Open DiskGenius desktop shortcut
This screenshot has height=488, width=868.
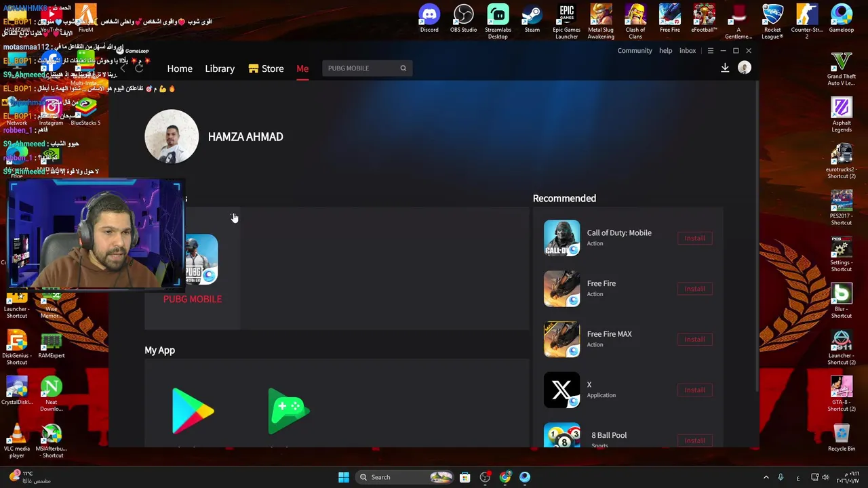17,348
